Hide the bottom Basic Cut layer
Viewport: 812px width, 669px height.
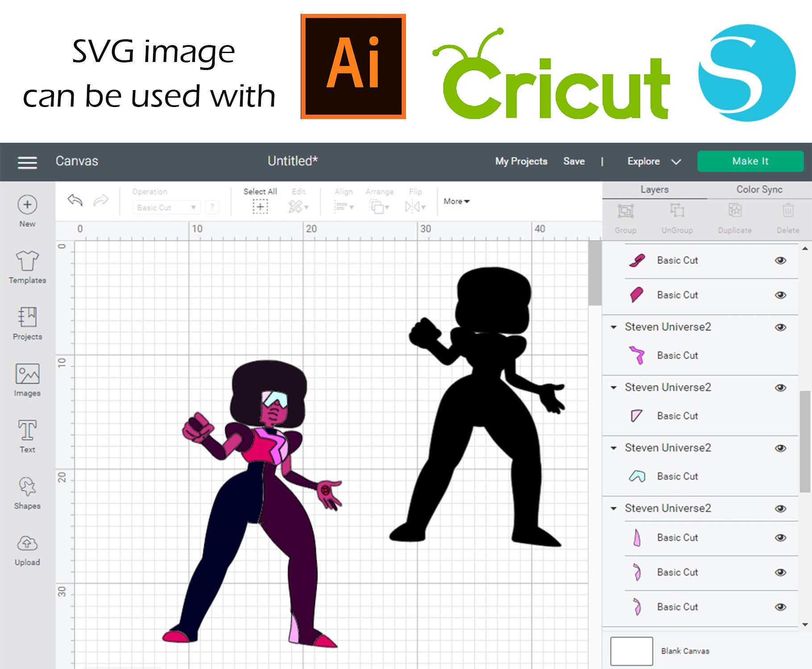point(780,607)
